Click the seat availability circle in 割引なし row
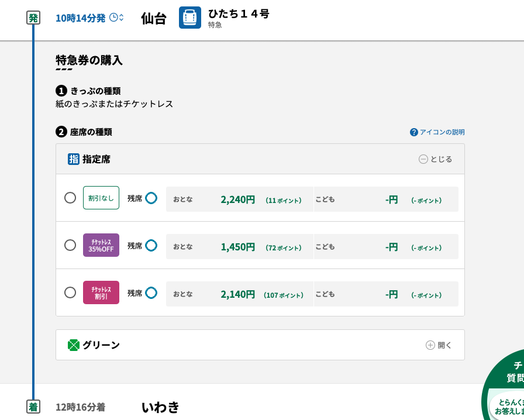Screen dimensions: 524x420 [x=151, y=198]
